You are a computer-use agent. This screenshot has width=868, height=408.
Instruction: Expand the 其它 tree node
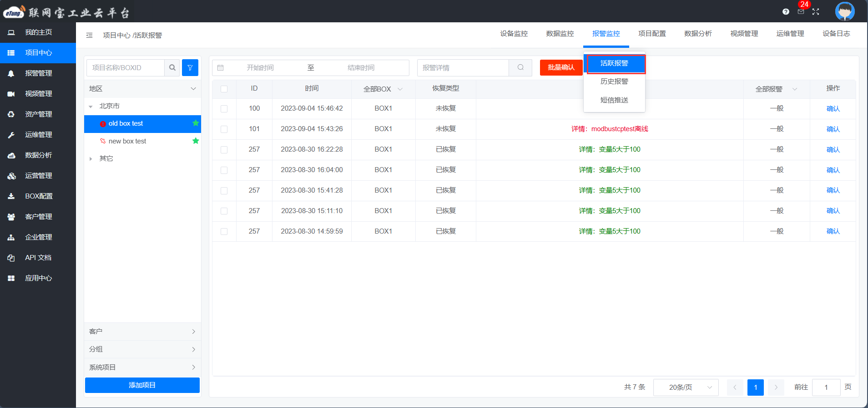click(x=91, y=159)
